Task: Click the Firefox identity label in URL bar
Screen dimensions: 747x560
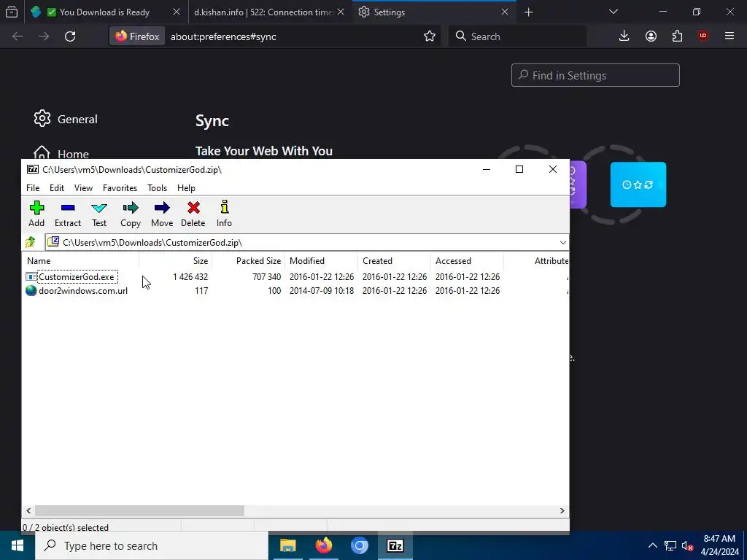Action: pos(137,36)
